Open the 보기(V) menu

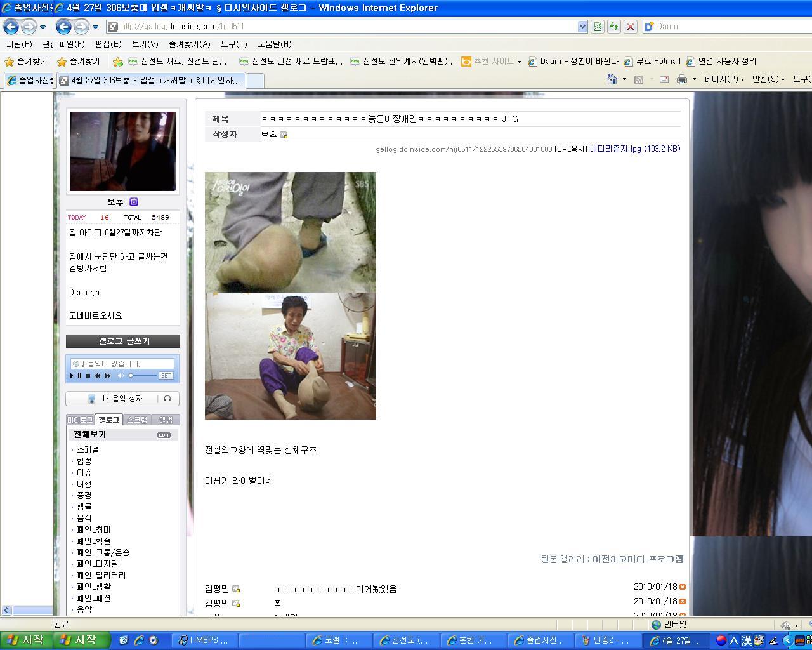pyautogui.click(x=145, y=44)
